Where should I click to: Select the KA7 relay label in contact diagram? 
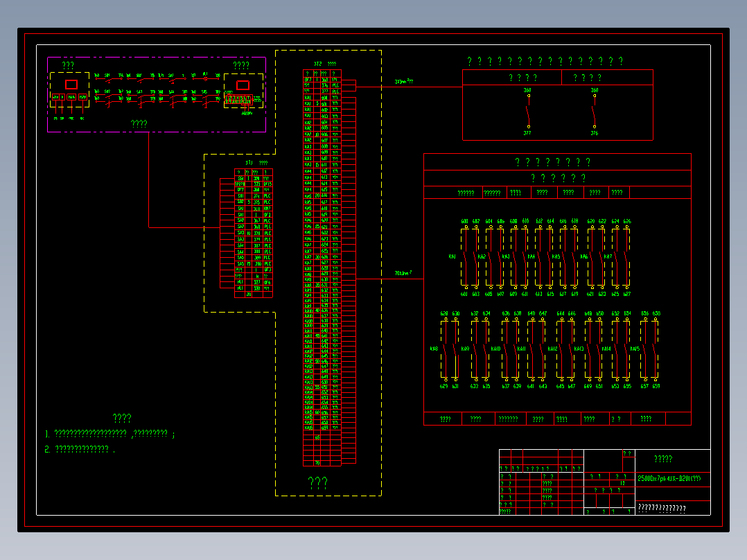pos(608,256)
